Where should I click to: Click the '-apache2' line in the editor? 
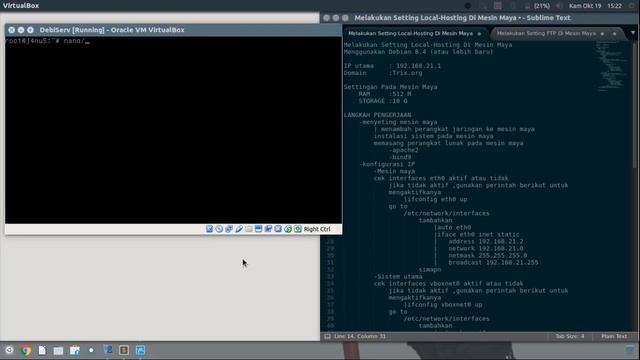[403, 150]
